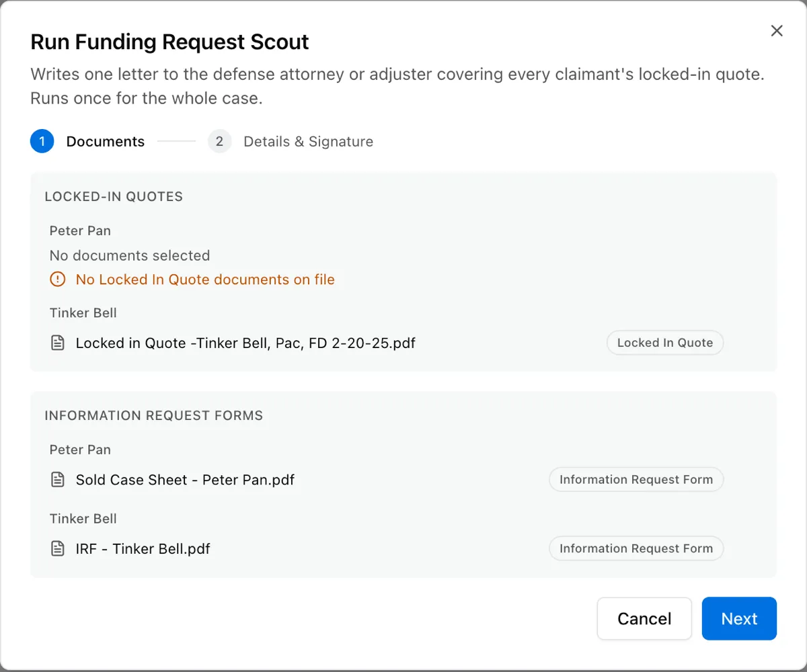Click Information Request Form tag for IRF - Tinker Bell
The width and height of the screenshot is (807, 672).
point(636,548)
